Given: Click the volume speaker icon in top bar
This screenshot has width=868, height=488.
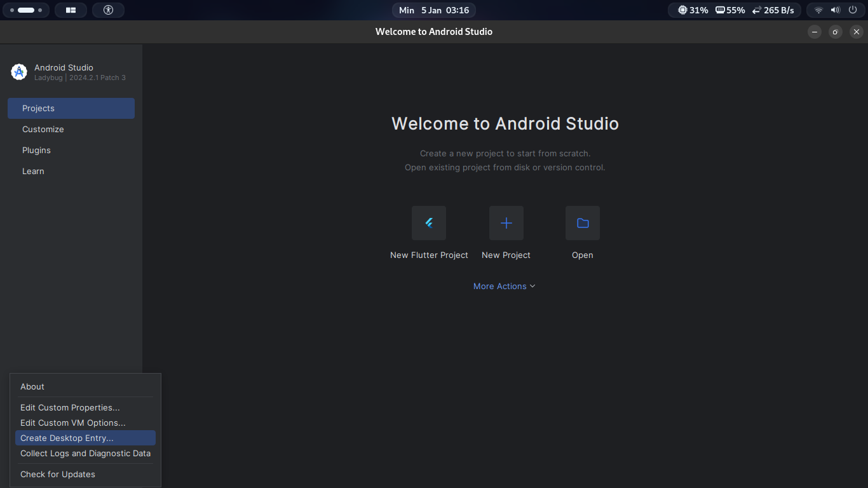Looking at the screenshot, I should click(x=835, y=10).
